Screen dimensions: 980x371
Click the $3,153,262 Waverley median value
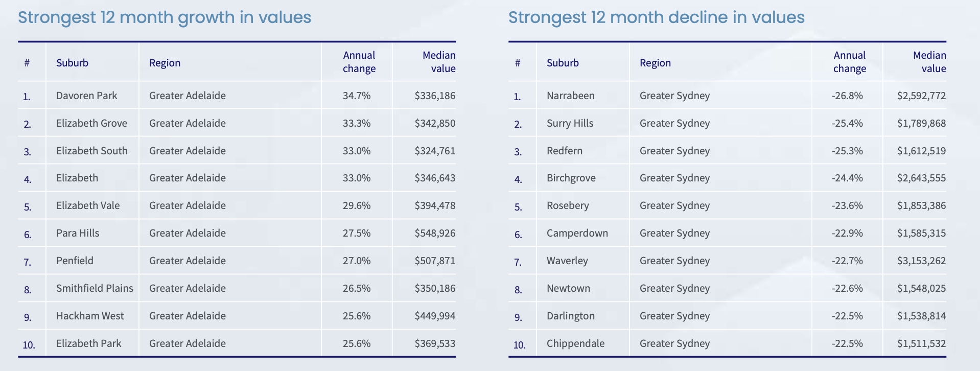[921, 261]
